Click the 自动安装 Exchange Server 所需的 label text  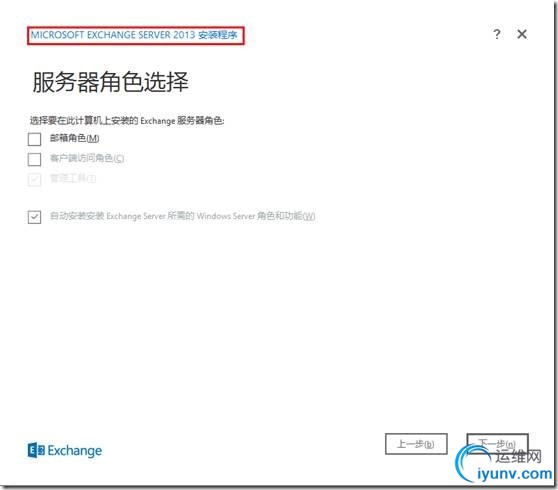pos(182,216)
